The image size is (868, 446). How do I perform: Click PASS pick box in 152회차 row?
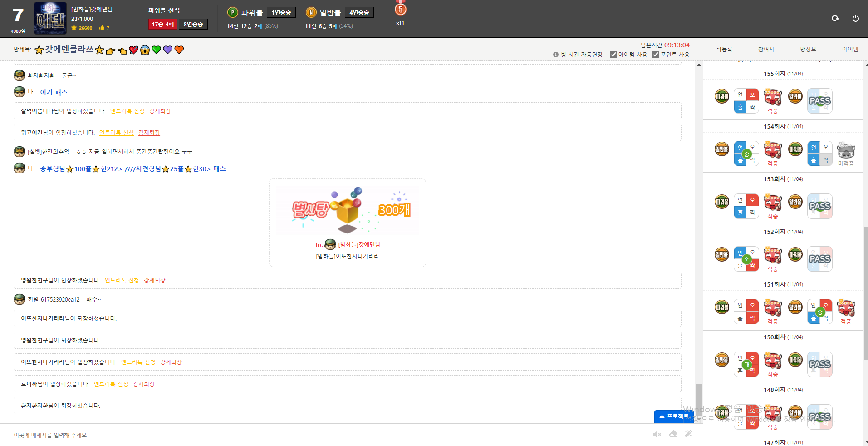(820, 259)
